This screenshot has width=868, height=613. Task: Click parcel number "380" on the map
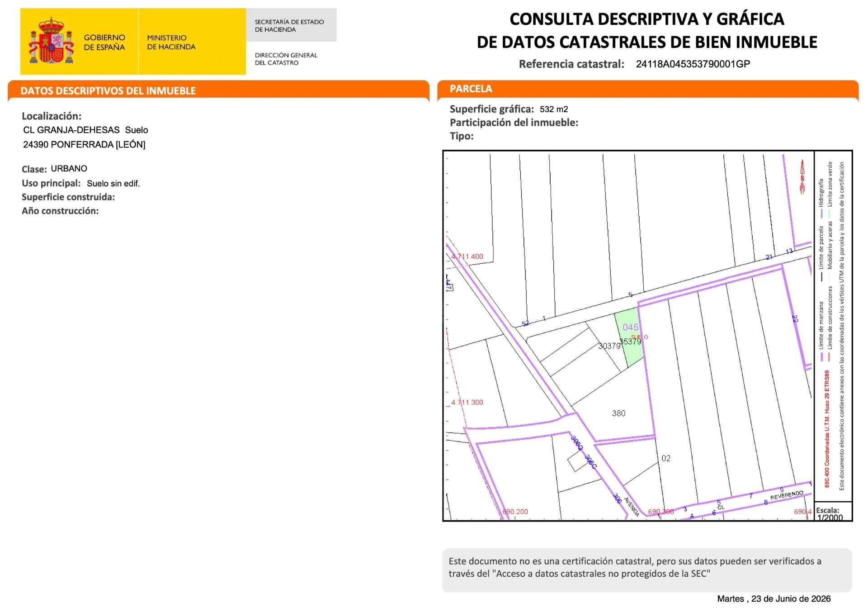[x=618, y=413]
